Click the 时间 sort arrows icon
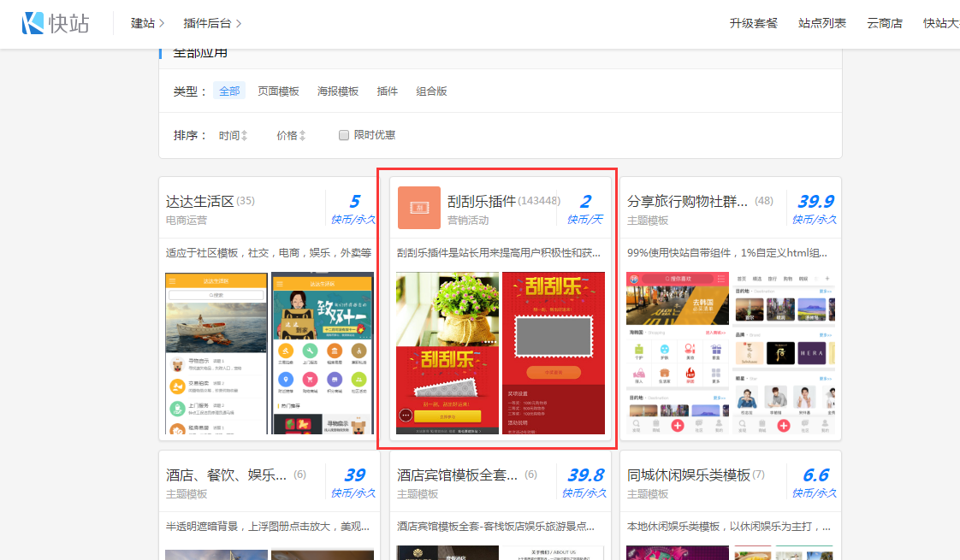The image size is (960, 560). (x=244, y=135)
